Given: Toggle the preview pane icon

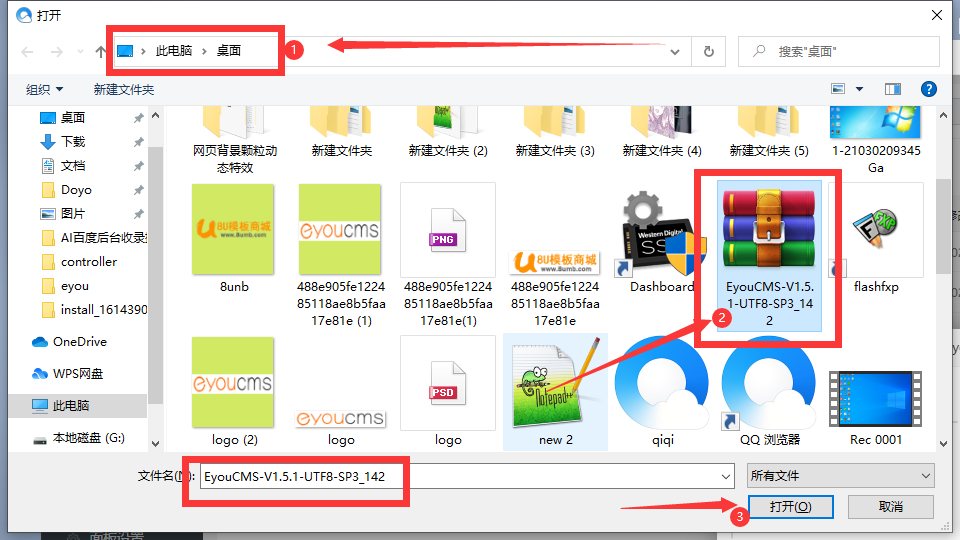Looking at the screenshot, I should [x=893, y=89].
